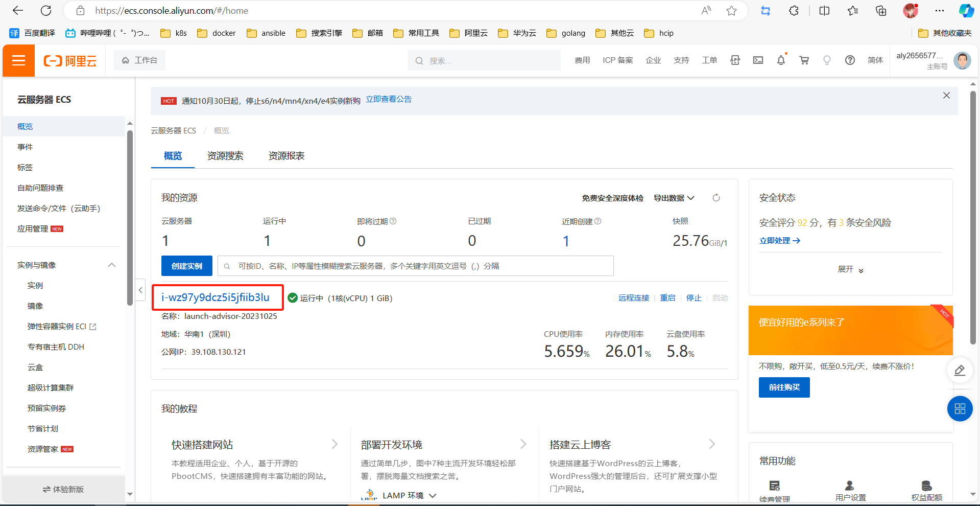Open the browser extensions puzzle icon

coord(794,11)
